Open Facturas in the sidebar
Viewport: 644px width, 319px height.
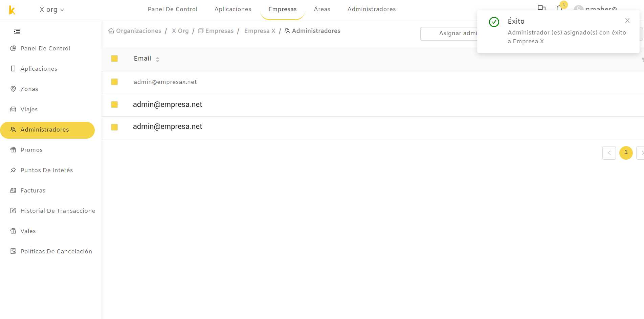coord(33,190)
